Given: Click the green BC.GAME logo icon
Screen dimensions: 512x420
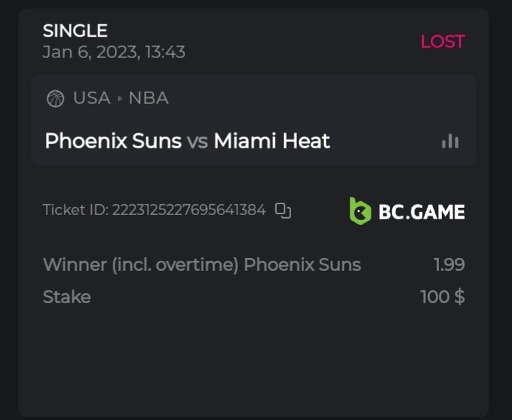Looking at the screenshot, I should pos(359,211).
